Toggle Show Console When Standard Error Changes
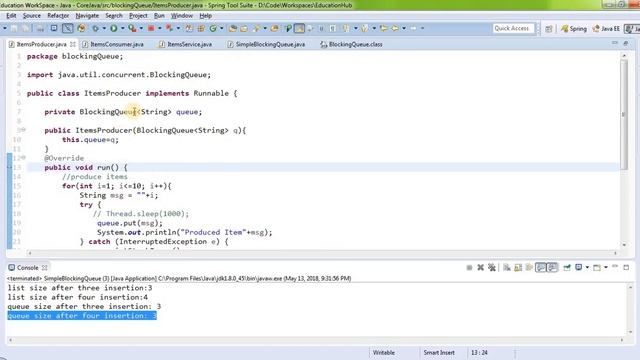 552,267
